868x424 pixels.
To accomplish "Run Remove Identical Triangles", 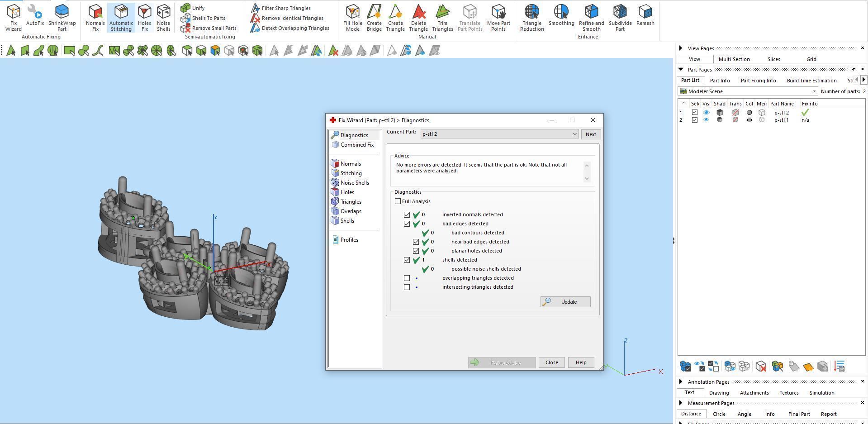I will click(x=287, y=18).
